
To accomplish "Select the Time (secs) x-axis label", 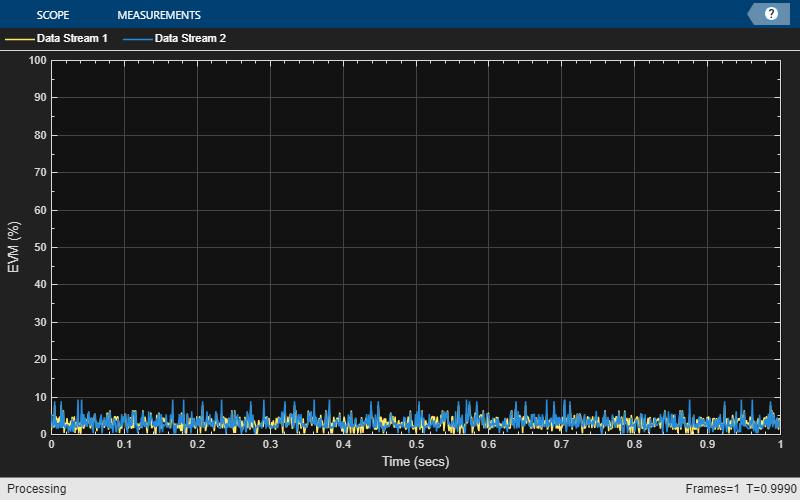I will [415, 462].
